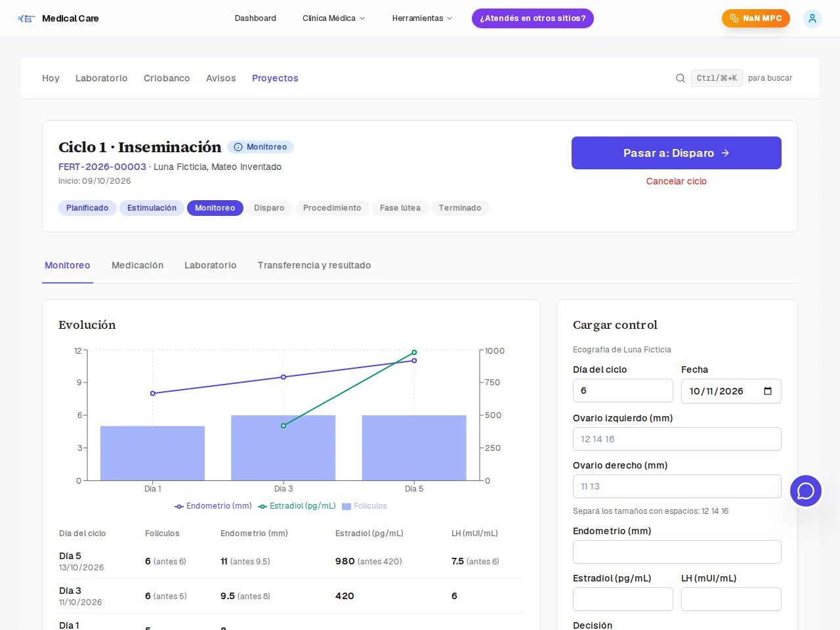
Task: Open the chat bubble widget
Action: (806, 491)
